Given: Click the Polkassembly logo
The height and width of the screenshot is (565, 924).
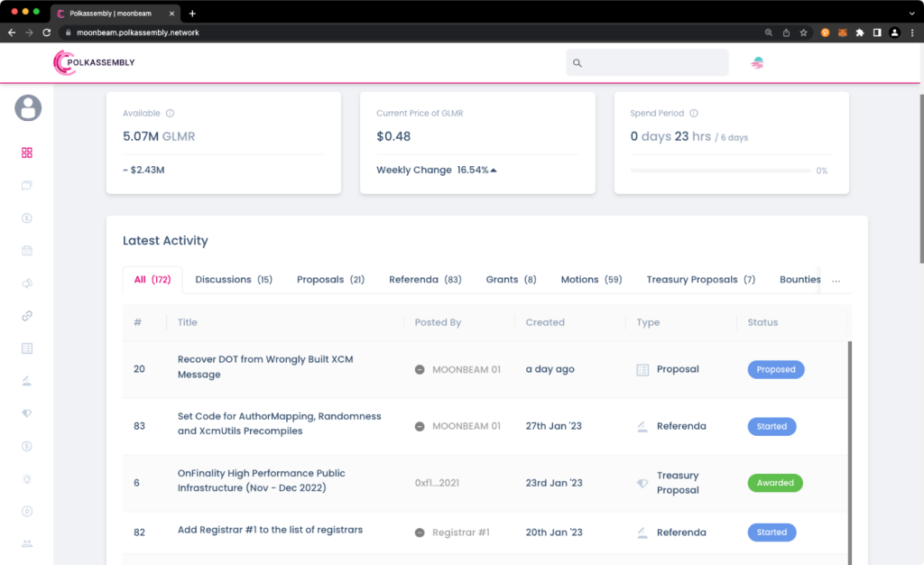Looking at the screenshot, I should tap(94, 62).
